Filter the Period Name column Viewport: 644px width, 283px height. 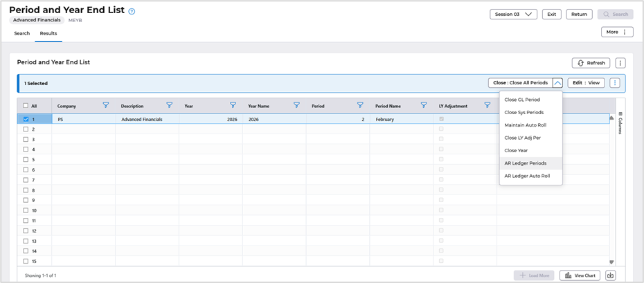(424, 105)
